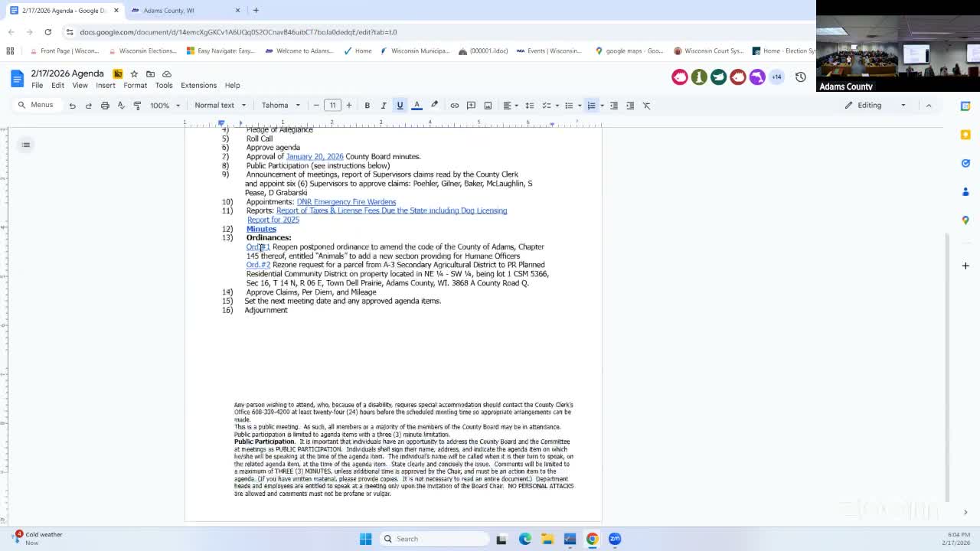The height and width of the screenshot is (551, 980).
Task: Add a comment using the toolbar
Action: (471, 106)
